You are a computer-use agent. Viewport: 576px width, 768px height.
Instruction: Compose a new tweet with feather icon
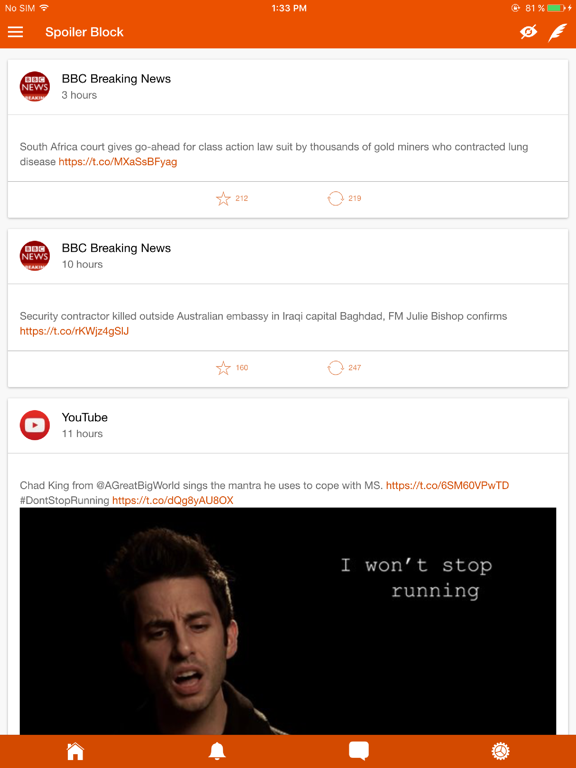(557, 33)
